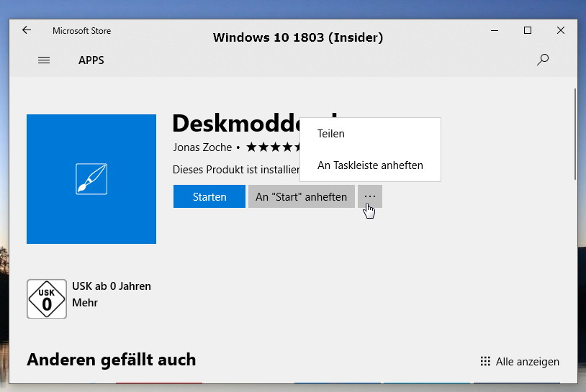Click the USK ab 0 Jahren text

(x=112, y=286)
